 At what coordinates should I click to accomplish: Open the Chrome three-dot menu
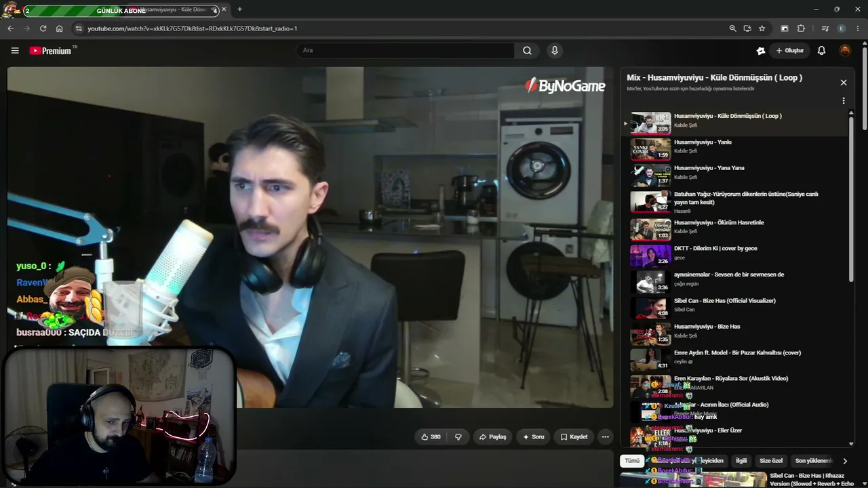[x=859, y=28]
